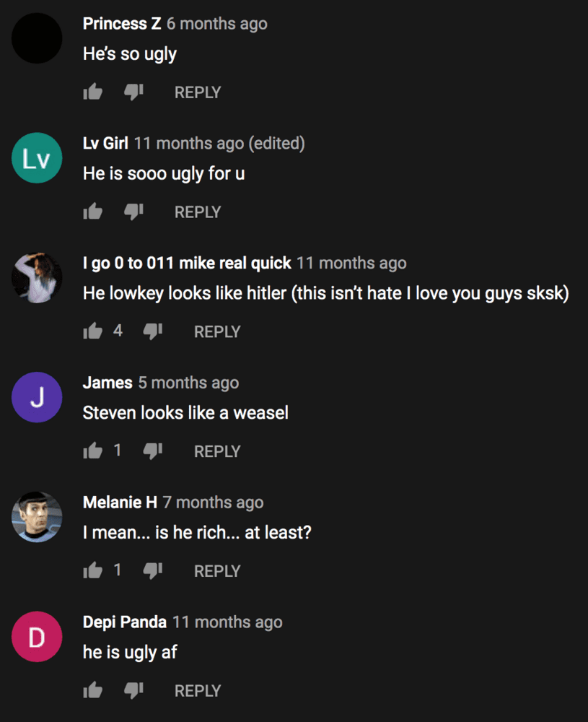Open Princess Z's channel name link

point(122,24)
